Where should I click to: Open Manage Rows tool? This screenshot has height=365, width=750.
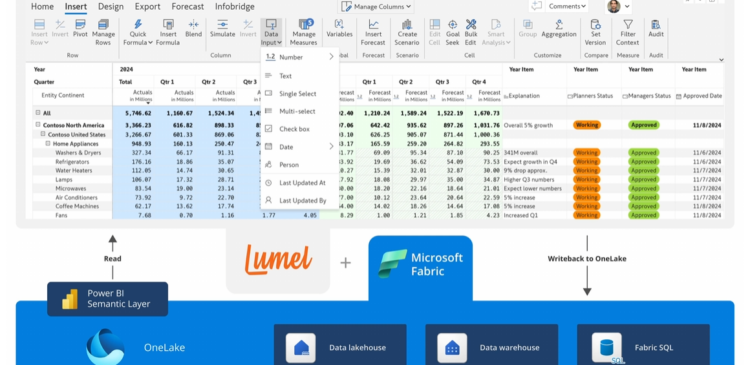(x=103, y=33)
